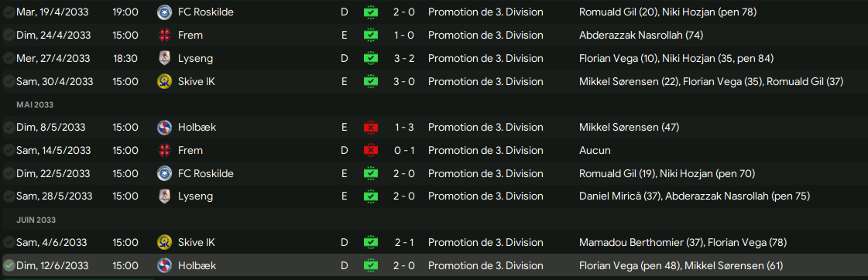Toggle the check circle beside Sam, 4/6/2033
This screenshot has width=868, height=280.
(x=9, y=242)
